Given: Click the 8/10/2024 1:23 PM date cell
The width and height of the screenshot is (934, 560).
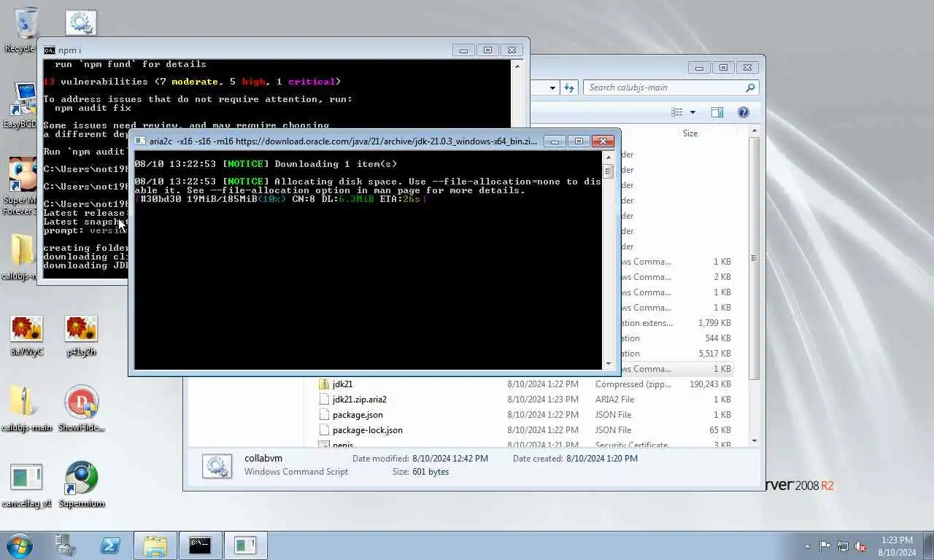Looking at the screenshot, I should click(543, 400).
